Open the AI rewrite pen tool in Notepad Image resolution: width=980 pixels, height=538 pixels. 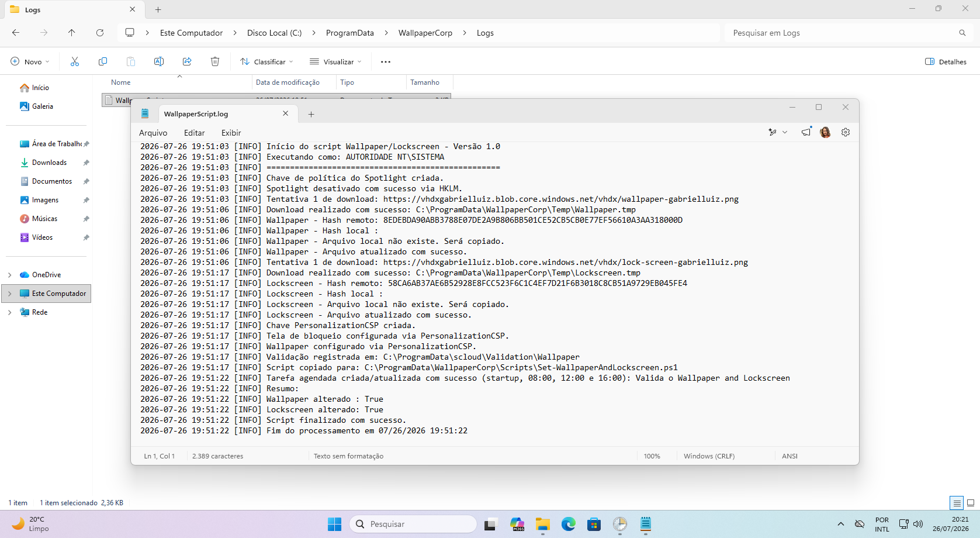tap(773, 132)
